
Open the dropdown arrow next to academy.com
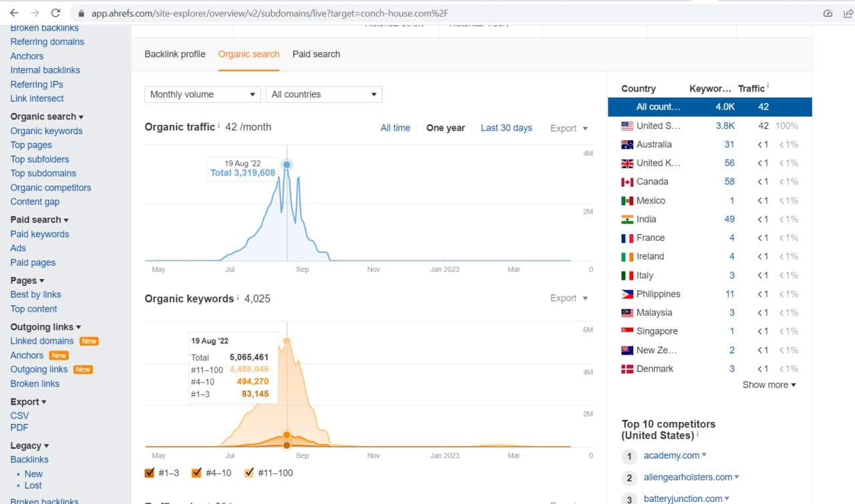pyautogui.click(x=704, y=455)
